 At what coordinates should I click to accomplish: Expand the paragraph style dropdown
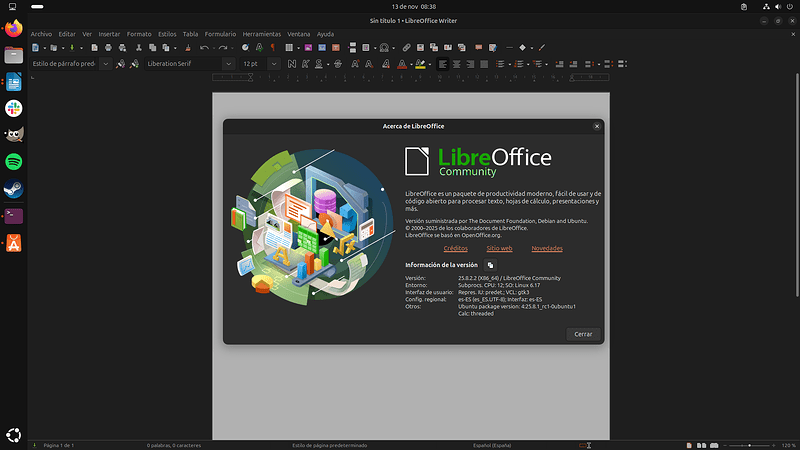105,64
